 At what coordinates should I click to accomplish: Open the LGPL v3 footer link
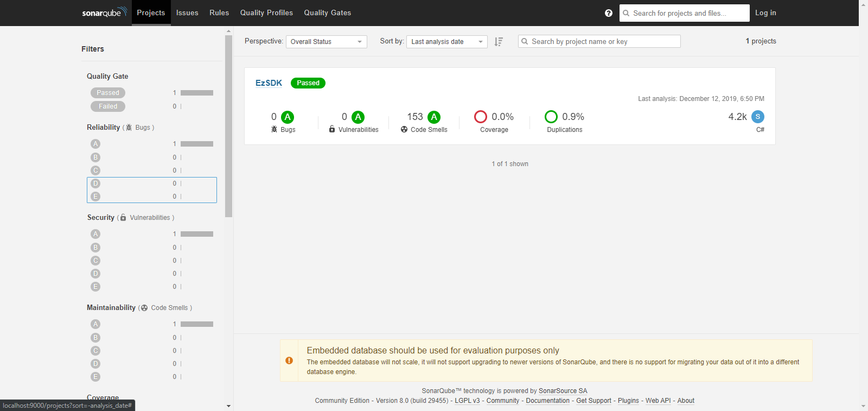tap(467, 401)
